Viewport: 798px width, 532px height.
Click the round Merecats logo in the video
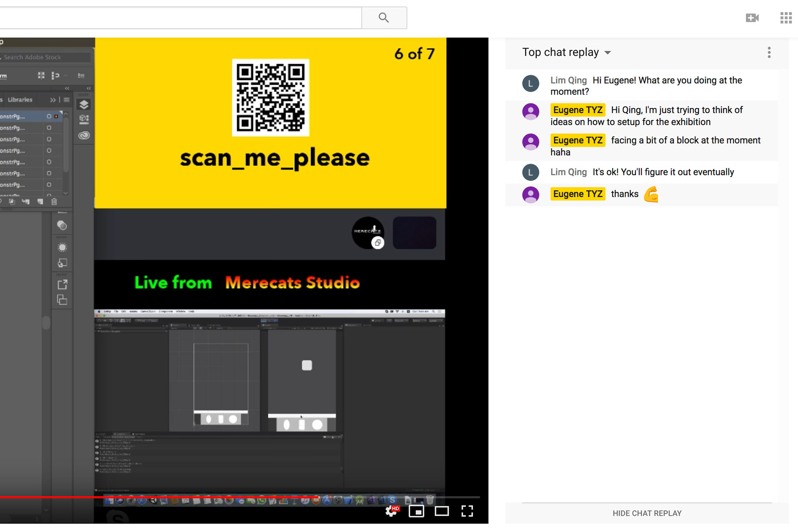pos(368,232)
